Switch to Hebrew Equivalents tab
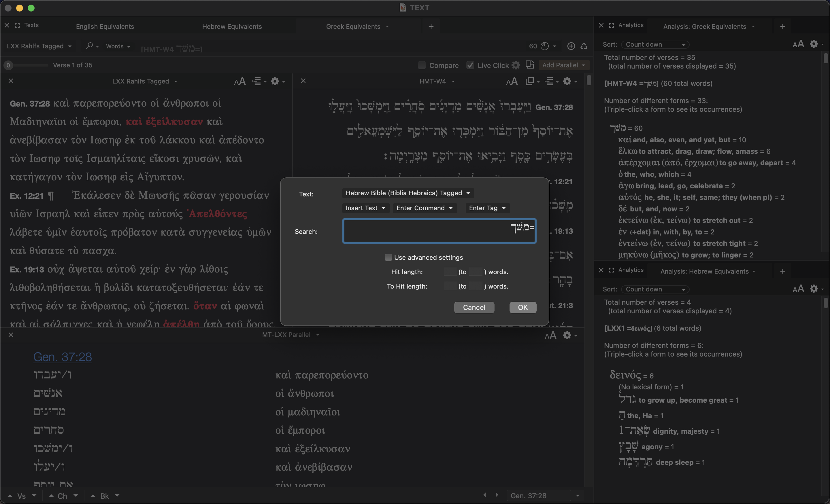The height and width of the screenshot is (504, 830). point(232,26)
